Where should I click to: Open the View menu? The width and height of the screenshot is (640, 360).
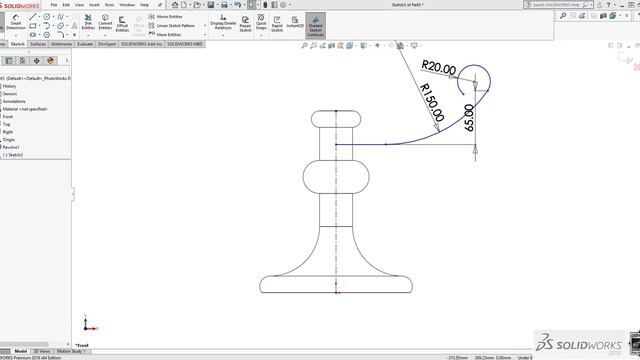pyautogui.click(x=79, y=5)
